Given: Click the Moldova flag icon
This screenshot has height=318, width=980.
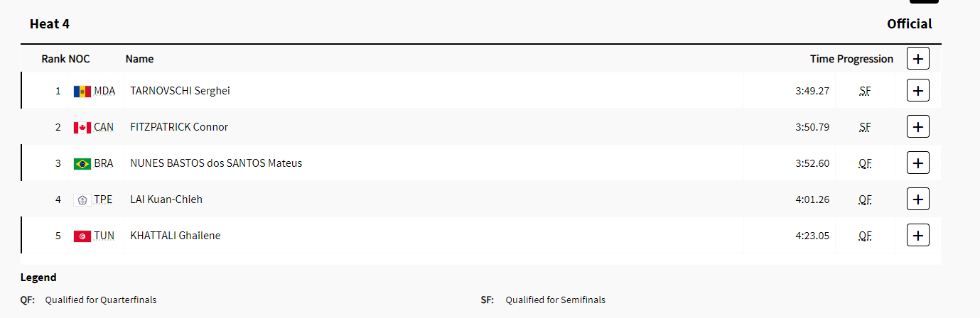Looking at the screenshot, I should [x=82, y=92].
